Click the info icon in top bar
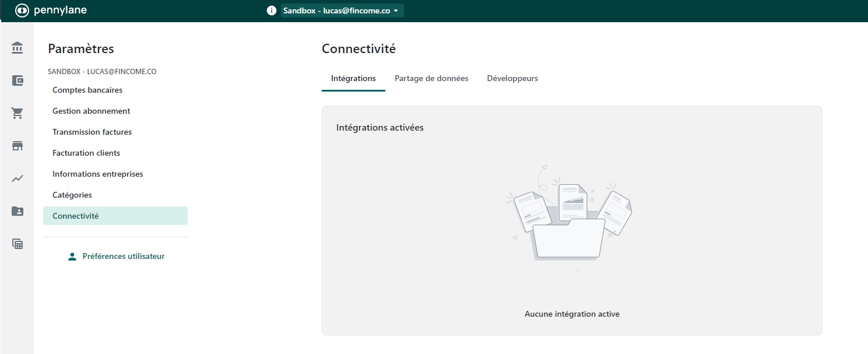868x354 pixels. tap(271, 10)
